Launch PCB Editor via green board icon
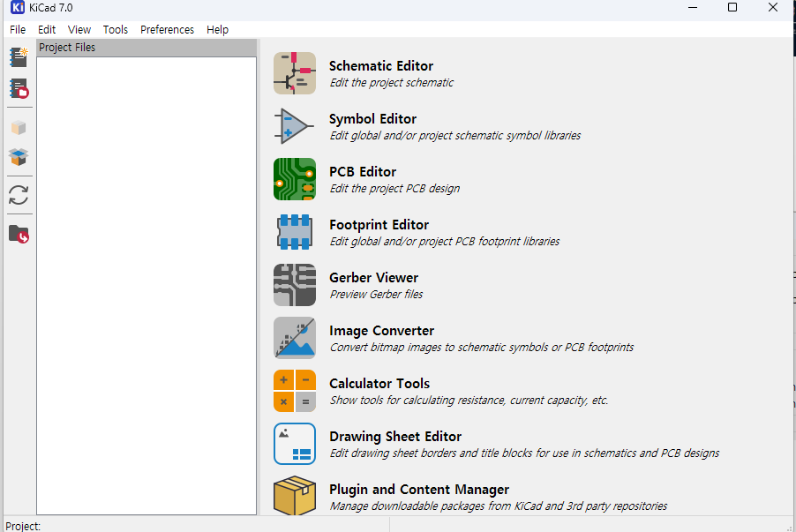The image size is (796, 532). (295, 179)
